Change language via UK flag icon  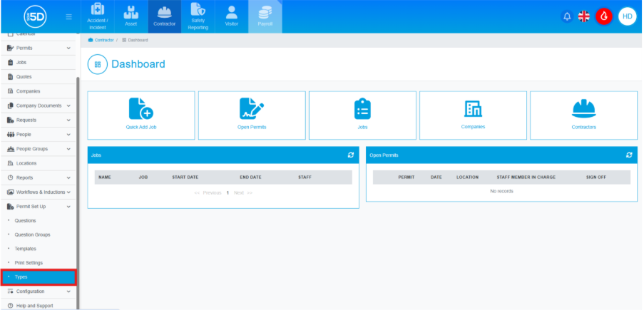(x=584, y=16)
